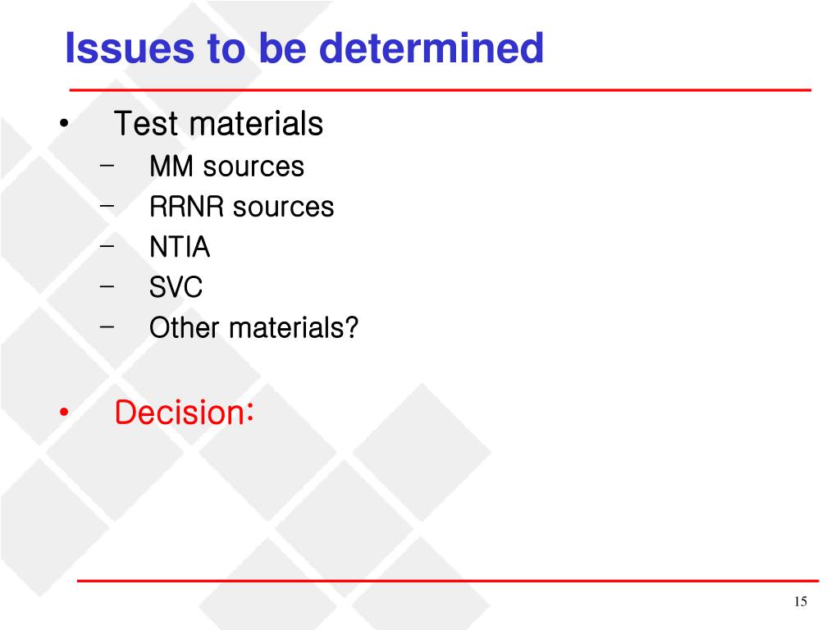Click the 'RRNR sources' sub-bullet text

click(x=242, y=207)
